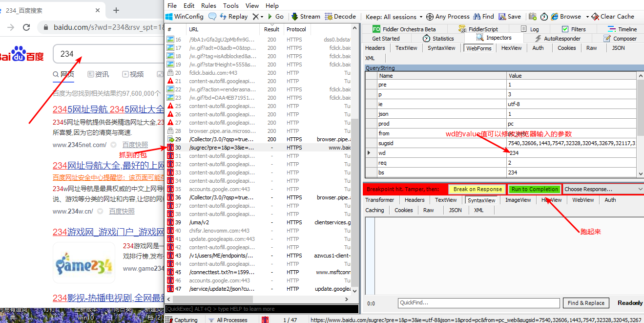The width and height of the screenshot is (644, 323).
Task: Open the View menu
Action: click(252, 5)
